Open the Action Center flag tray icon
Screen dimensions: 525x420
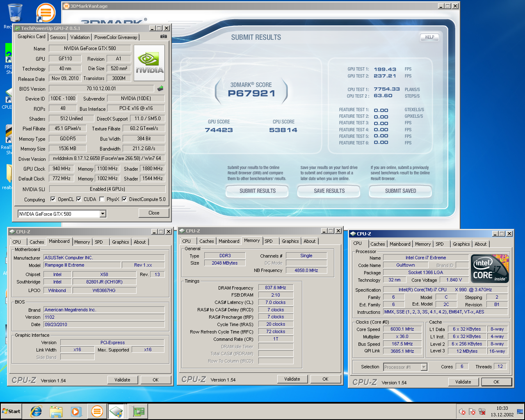point(472,411)
